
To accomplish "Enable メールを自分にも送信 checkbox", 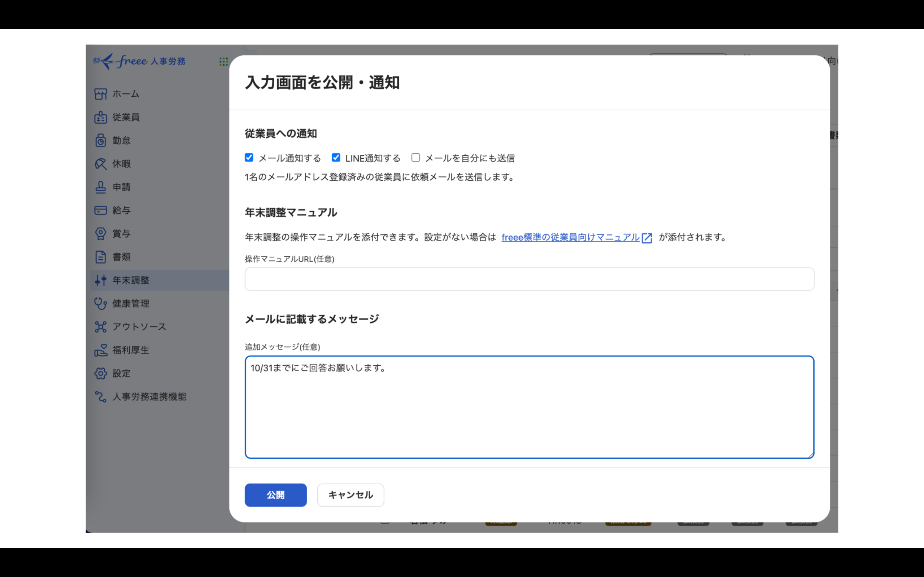I will (x=415, y=158).
